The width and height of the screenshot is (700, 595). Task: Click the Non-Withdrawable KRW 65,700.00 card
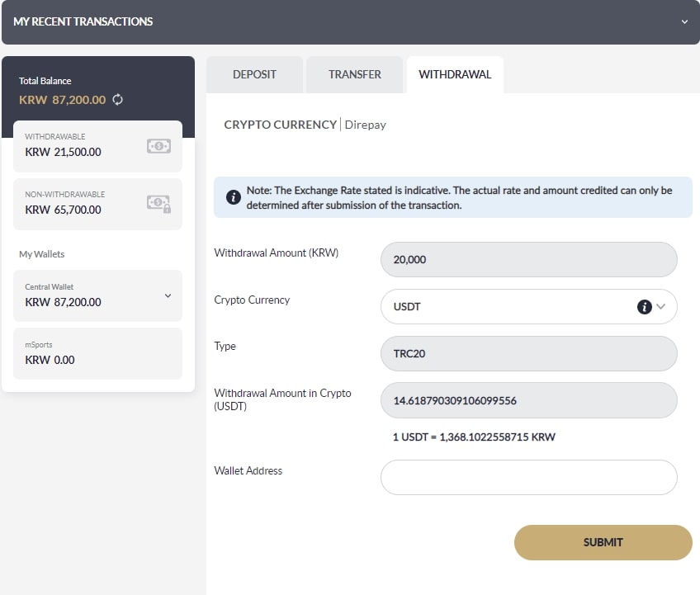(83, 203)
